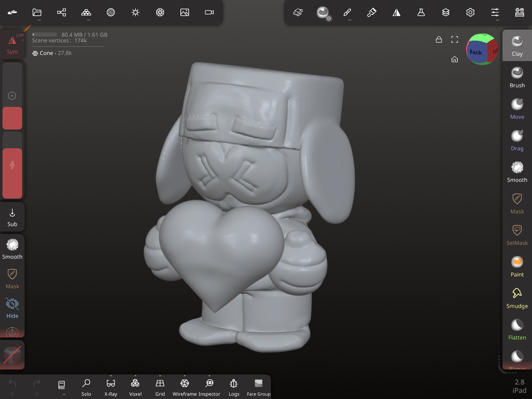Expand the Grid options
The height and width of the screenshot is (399, 532).
point(160,376)
